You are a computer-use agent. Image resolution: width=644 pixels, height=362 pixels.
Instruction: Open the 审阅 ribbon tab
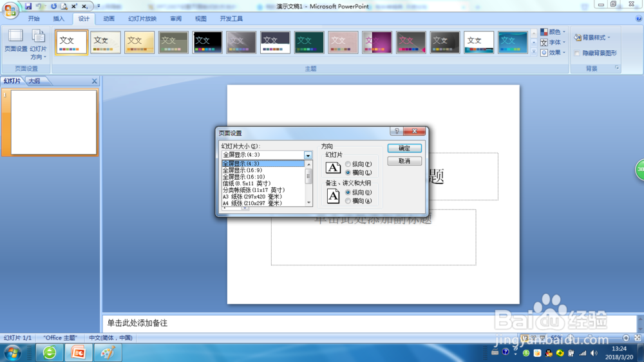point(176,19)
